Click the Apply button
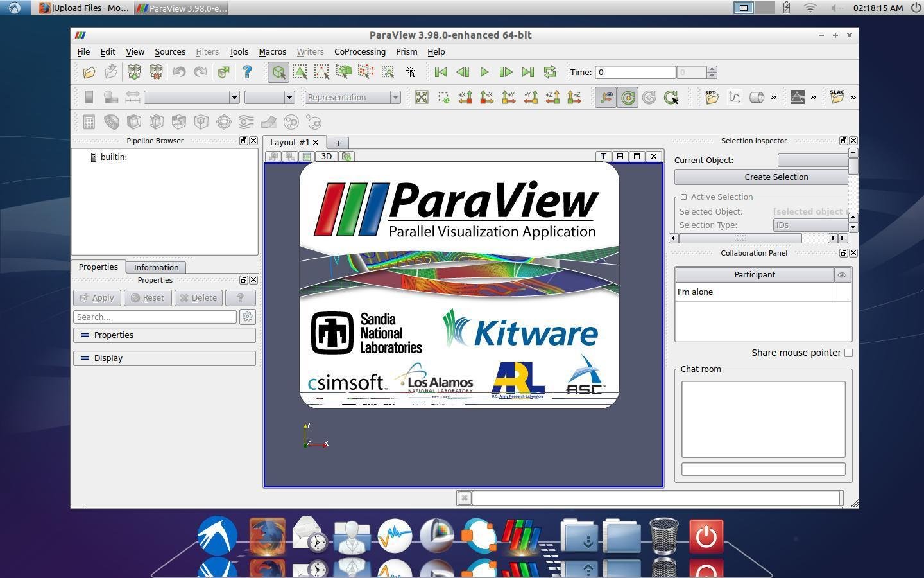 point(97,298)
